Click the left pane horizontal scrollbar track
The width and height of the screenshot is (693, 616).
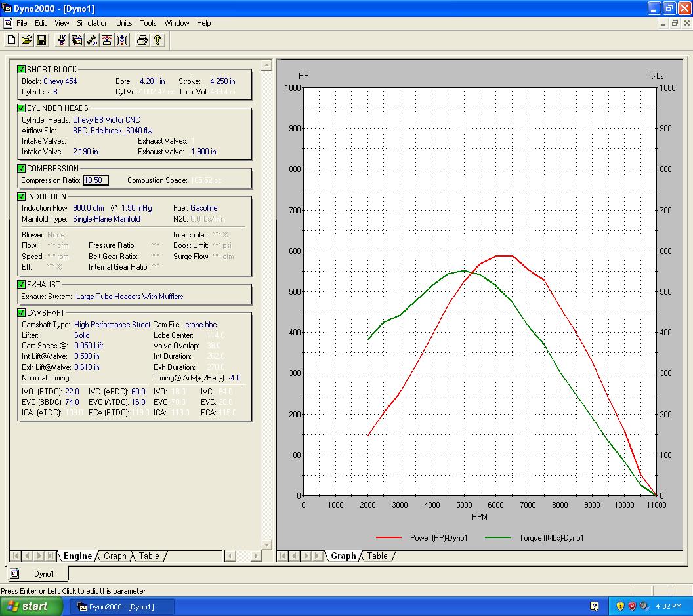(243, 556)
